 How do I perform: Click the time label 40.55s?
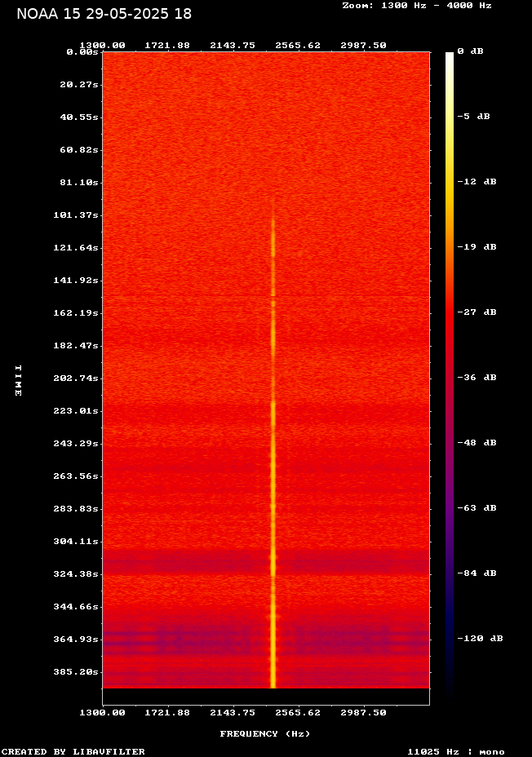pos(78,117)
